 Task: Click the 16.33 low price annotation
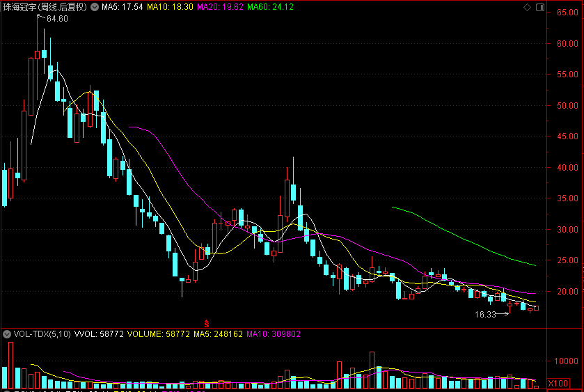[x=485, y=315]
